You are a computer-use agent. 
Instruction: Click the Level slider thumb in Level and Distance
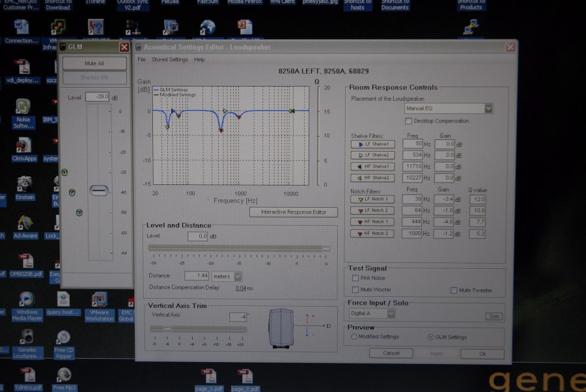point(326,249)
